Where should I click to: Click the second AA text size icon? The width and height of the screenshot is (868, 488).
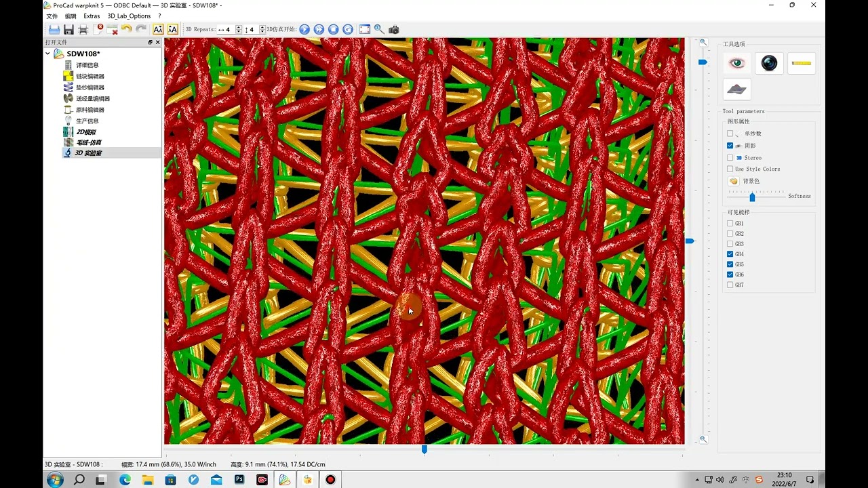[x=172, y=29]
